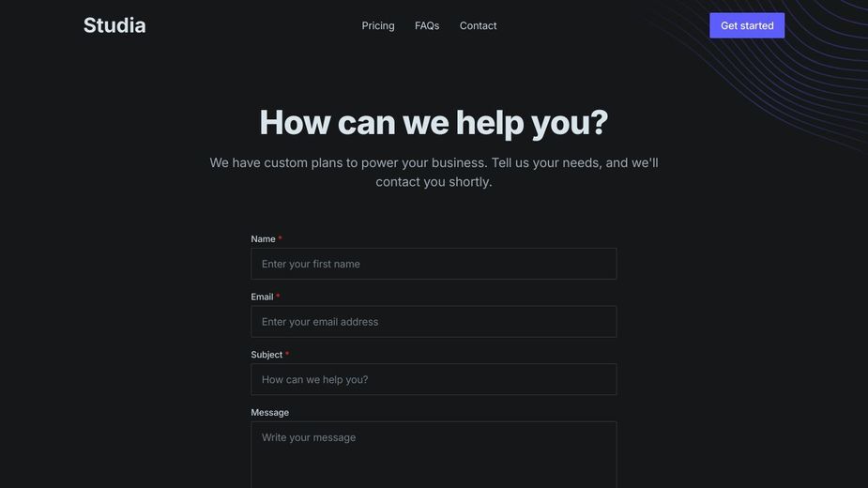The height and width of the screenshot is (488, 868).
Task: Click inside the 'Write your message' textarea
Action: (x=434, y=455)
